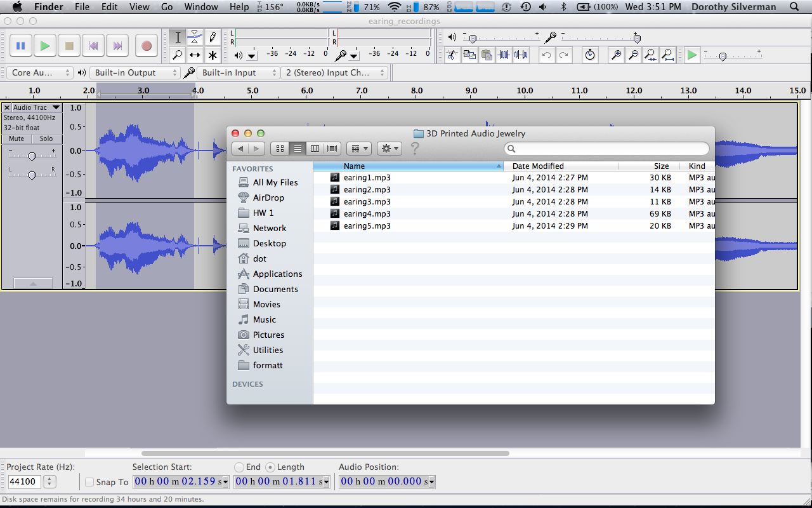
Task: Enable the Snap To checkbox
Action: pyautogui.click(x=89, y=482)
